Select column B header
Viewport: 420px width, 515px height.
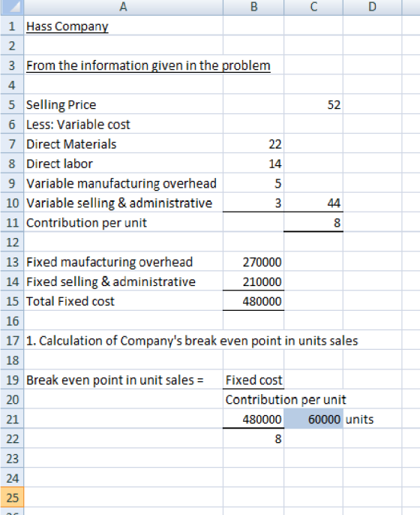pos(253,8)
